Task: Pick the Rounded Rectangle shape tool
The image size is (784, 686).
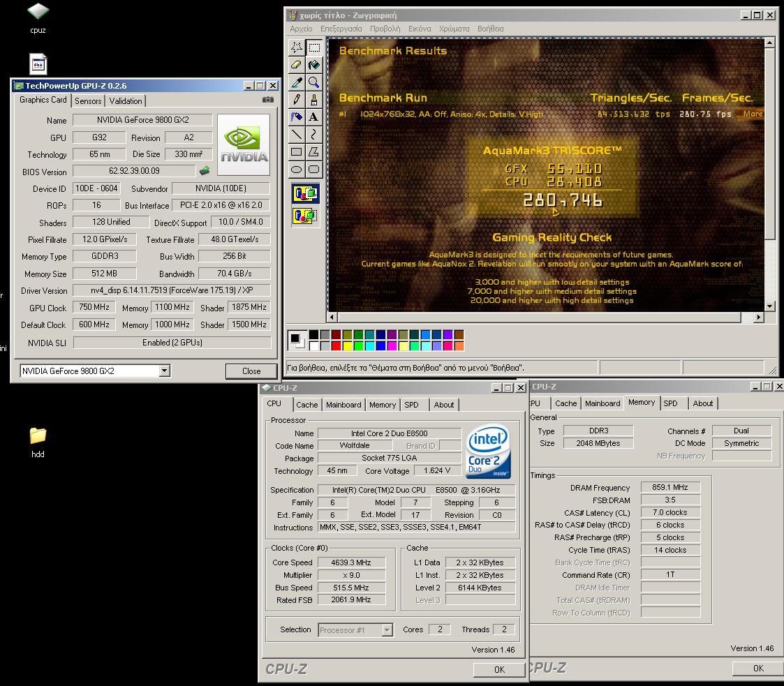Action: [x=314, y=170]
